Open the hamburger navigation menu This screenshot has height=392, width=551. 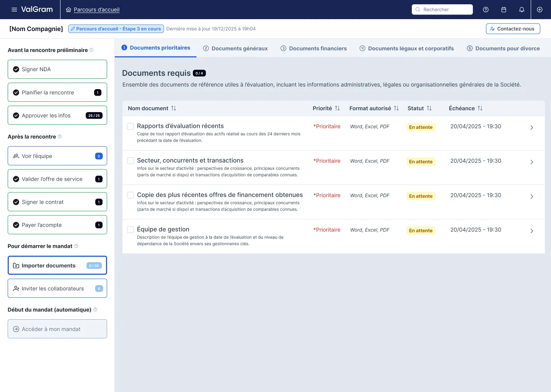pyautogui.click(x=14, y=9)
